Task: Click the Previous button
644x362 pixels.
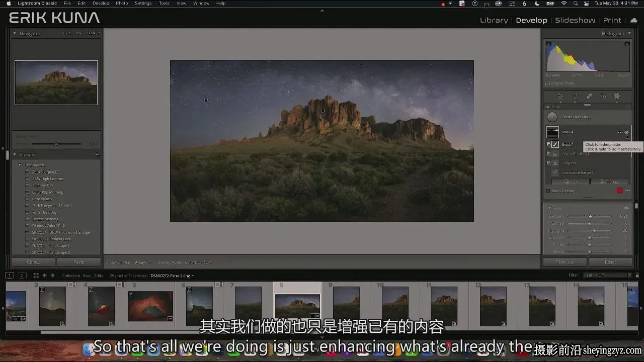Action: 565,262
